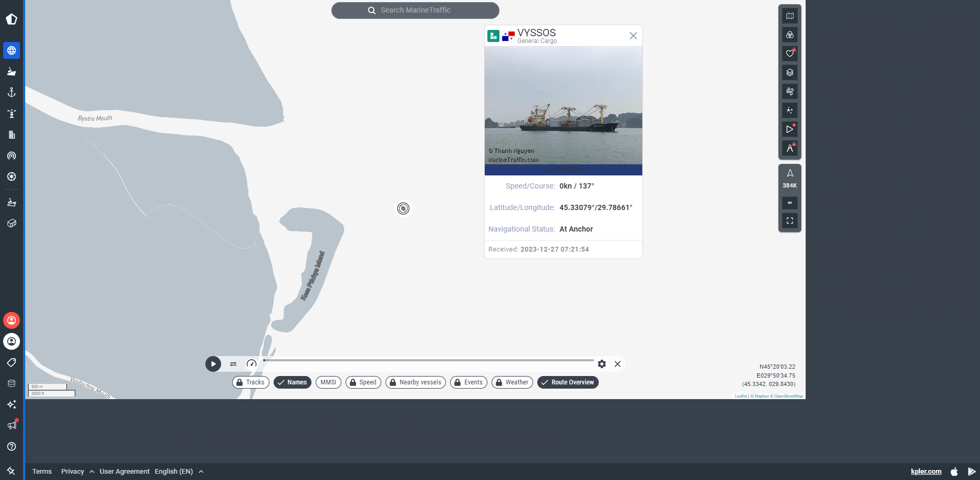Open the map type icon
Screen dimensions: 980x480
tap(790, 16)
